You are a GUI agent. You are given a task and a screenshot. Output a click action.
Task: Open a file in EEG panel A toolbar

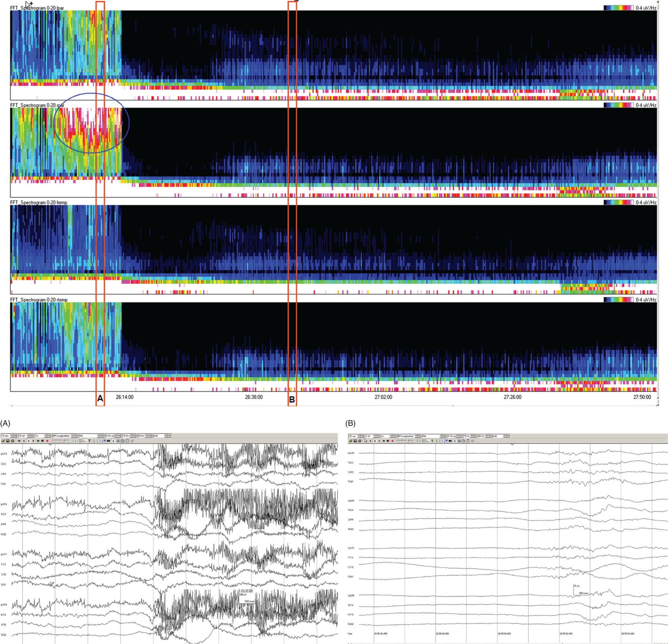(x=3, y=441)
